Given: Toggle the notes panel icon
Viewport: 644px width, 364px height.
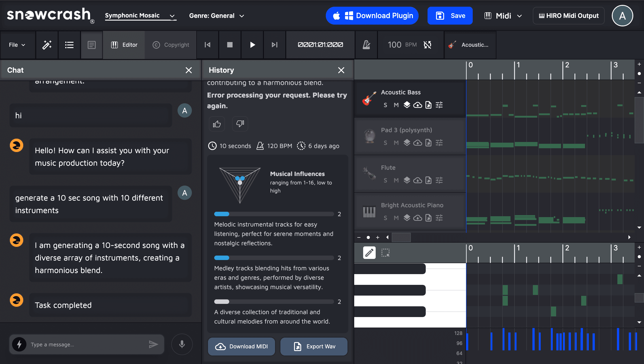Looking at the screenshot, I should [91, 45].
